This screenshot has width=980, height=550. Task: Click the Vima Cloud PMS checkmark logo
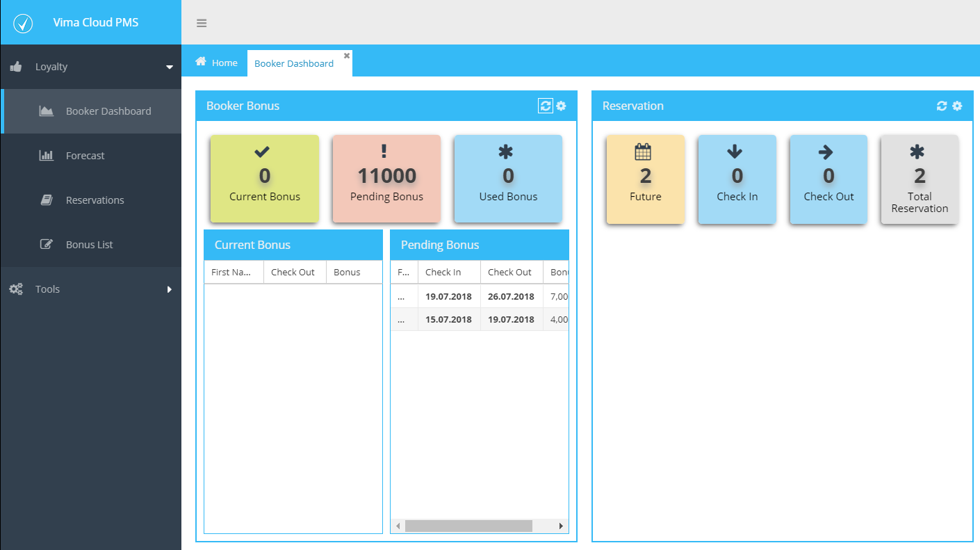(24, 23)
